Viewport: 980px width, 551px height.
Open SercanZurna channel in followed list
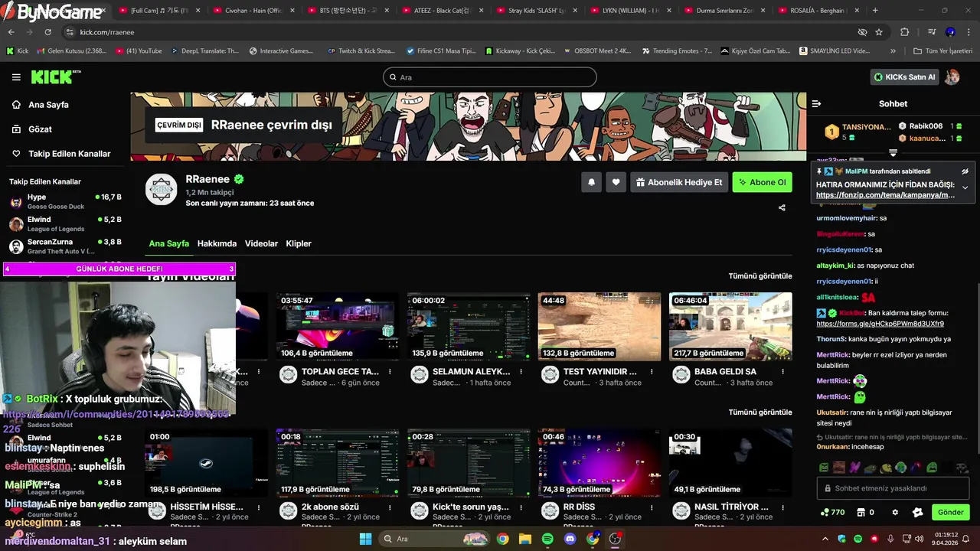tap(65, 246)
